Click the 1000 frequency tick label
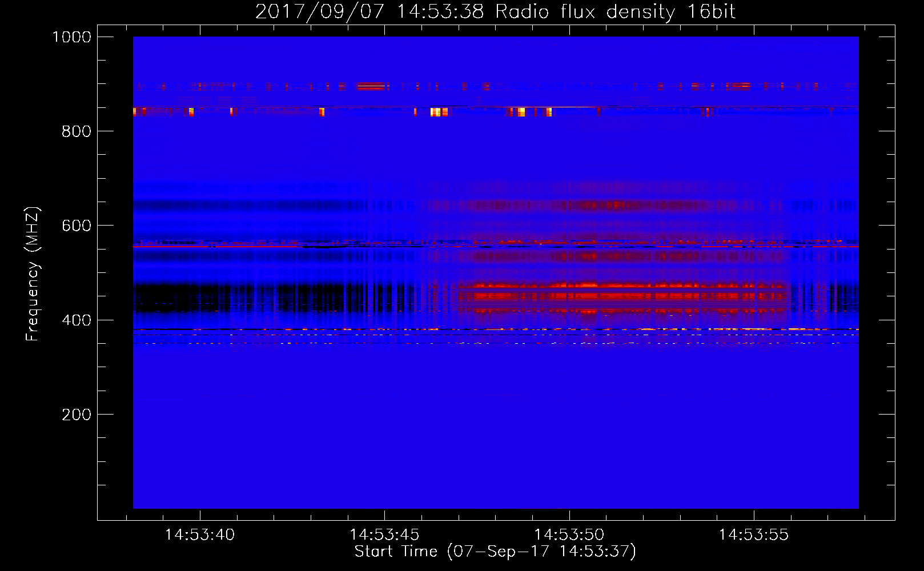The width and height of the screenshot is (924, 571). point(72,37)
